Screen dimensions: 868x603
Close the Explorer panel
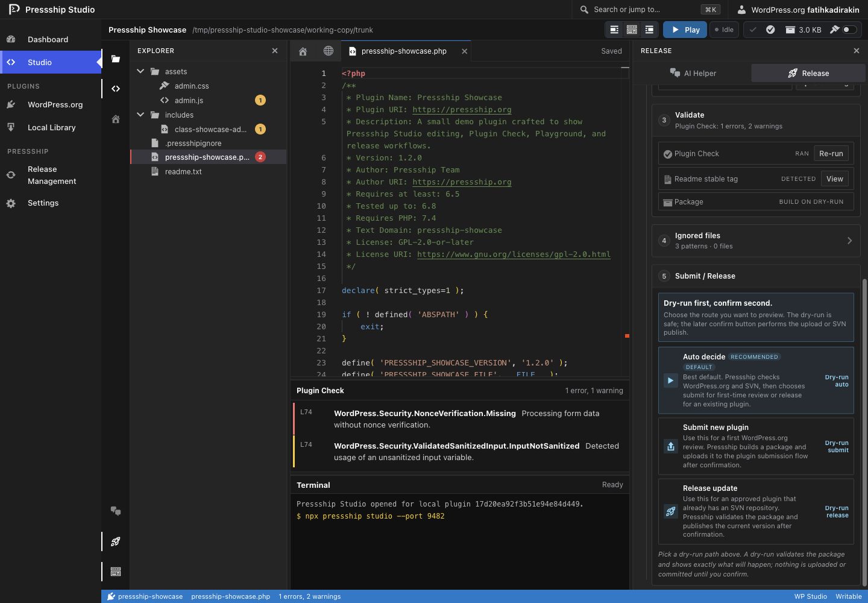(x=275, y=51)
